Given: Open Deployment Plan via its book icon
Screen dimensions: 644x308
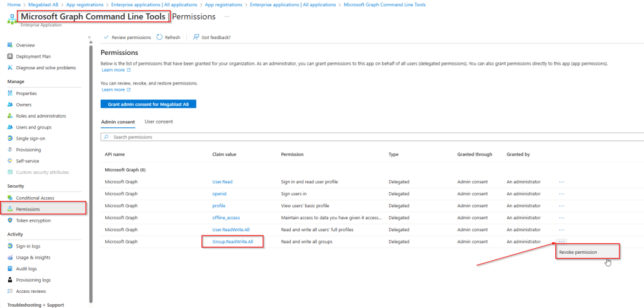Looking at the screenshot, I should (x=10, y=56).
